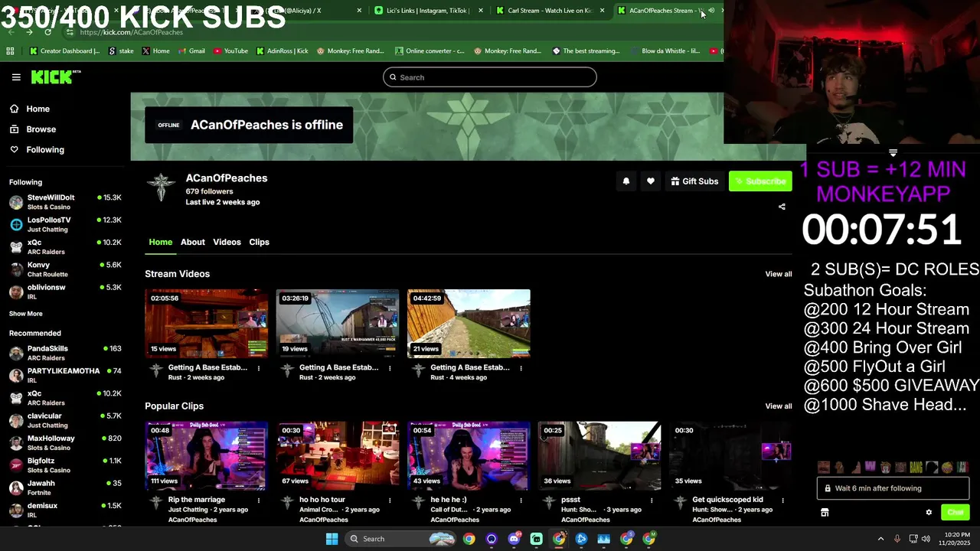Click Gift Subs button
The height and width of the screenshot is (551, 980).
[694, 181]
